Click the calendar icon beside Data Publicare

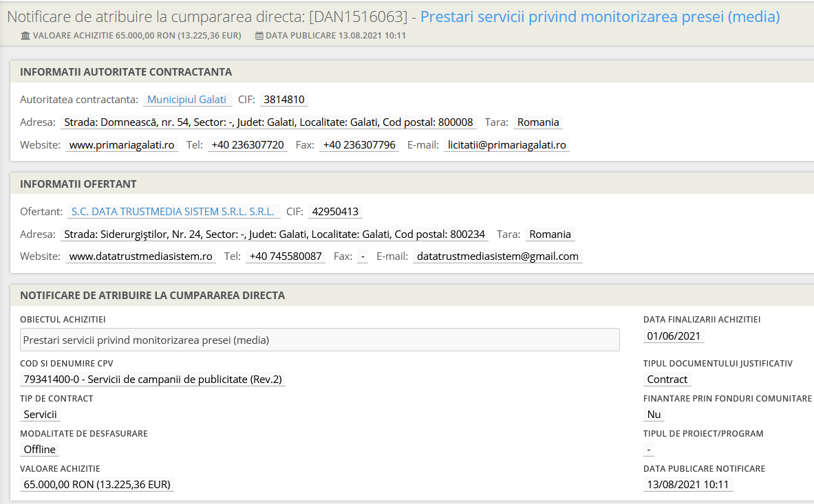point(259,36)
